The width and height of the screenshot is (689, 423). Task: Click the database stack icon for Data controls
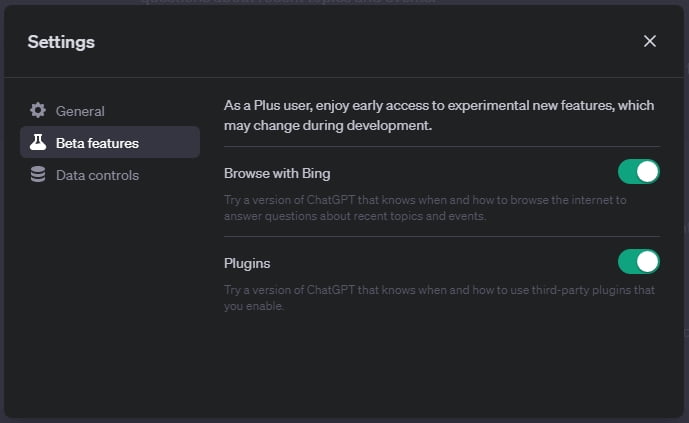[x=38, y=175]
